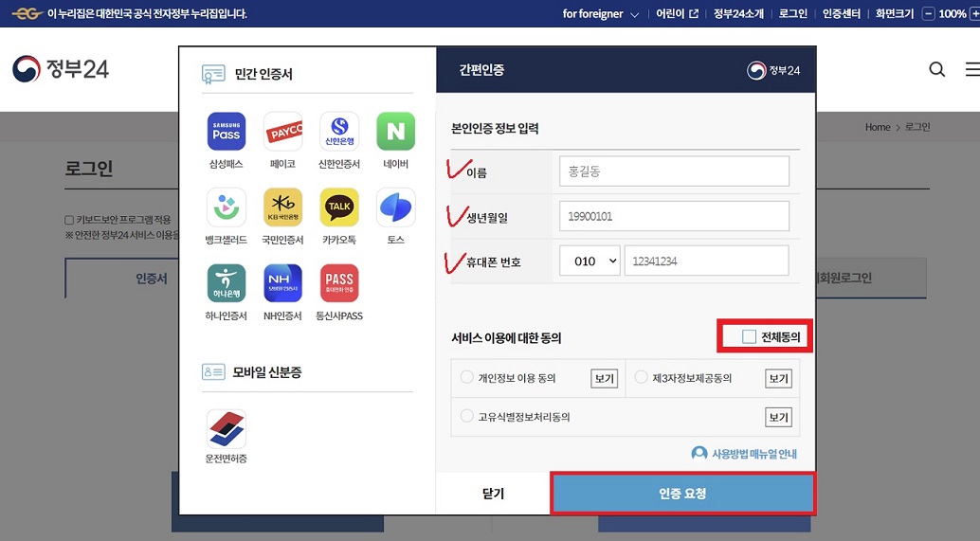The image size is (980, 541).
Task: Choose the KB 국민인증서 icon
Action: pyautogui.click(x=282, y=207)
